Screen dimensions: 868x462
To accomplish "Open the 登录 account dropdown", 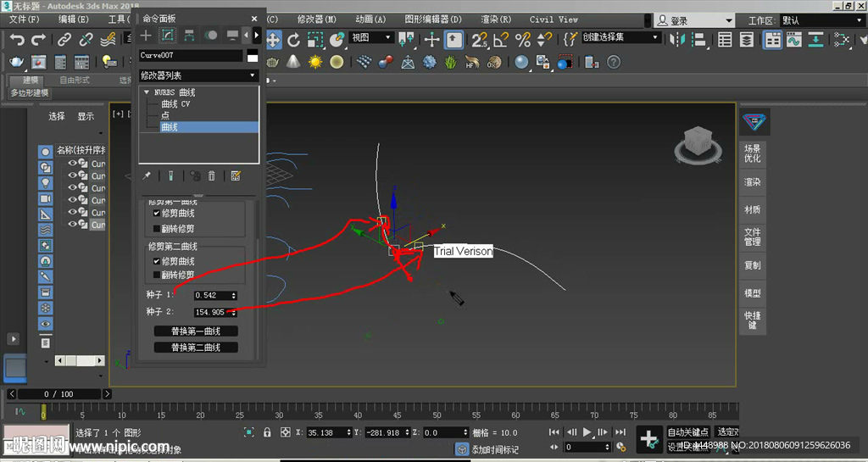I will point(695,20).
